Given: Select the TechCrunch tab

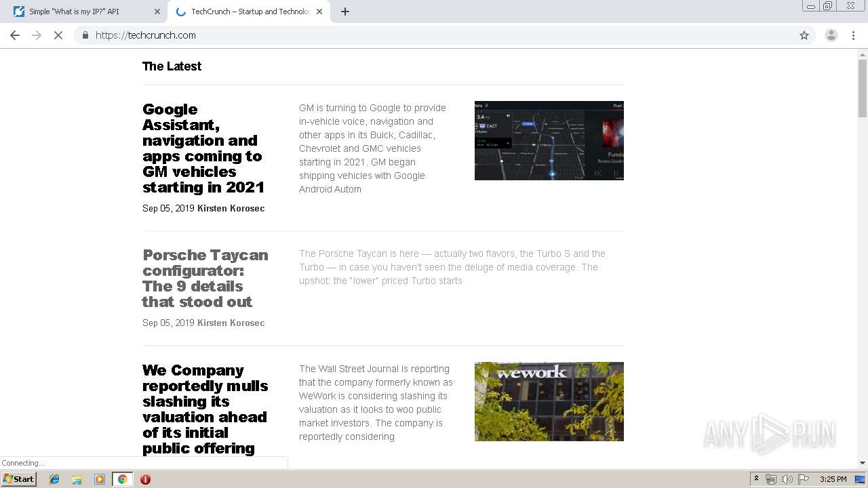Looking at the screenshot, I should pyautogui.click(x=249, y=12).
